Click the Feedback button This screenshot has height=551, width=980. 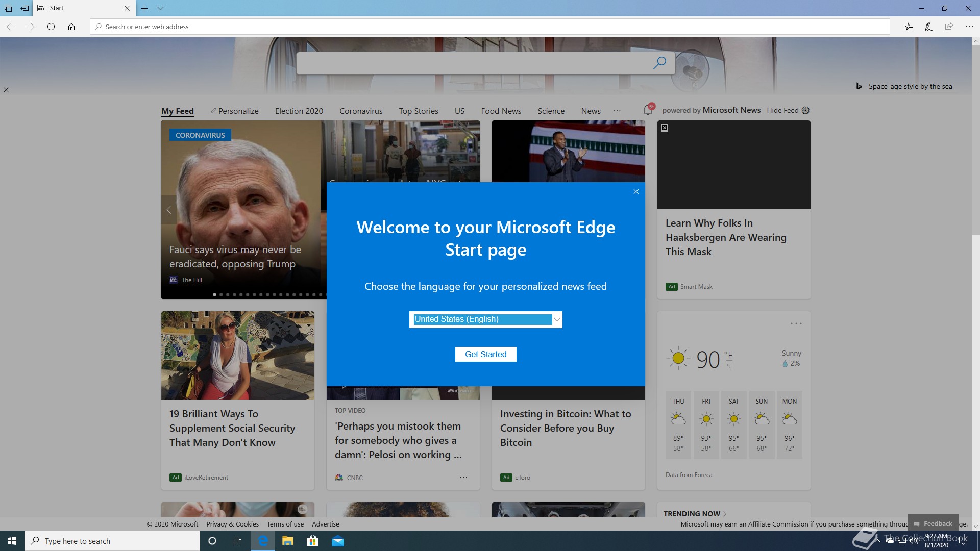click(x=933, y=523)
